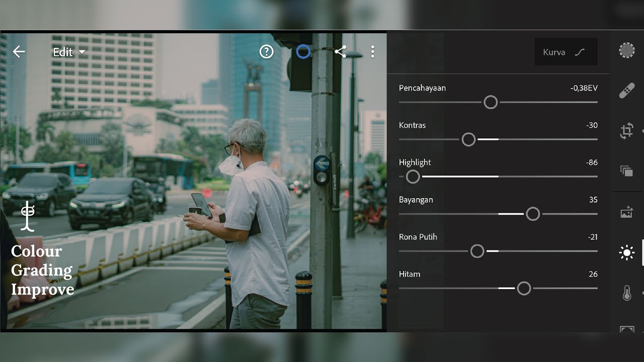Open the three-dot overflow menu

[373, 51]
